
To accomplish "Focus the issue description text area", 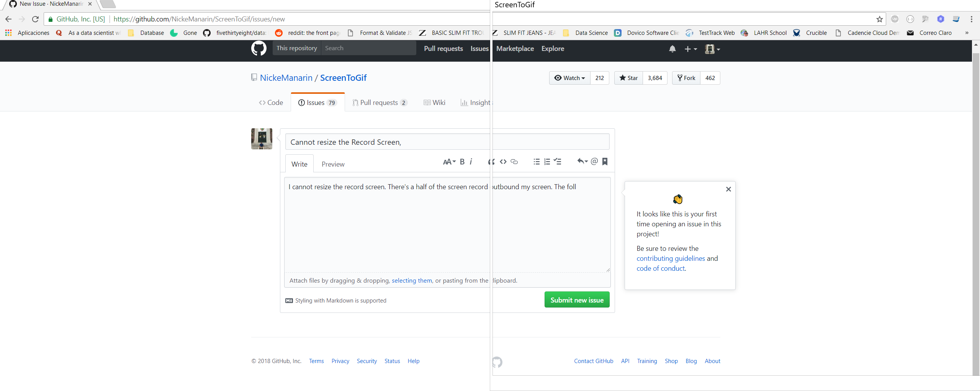I will click(447, 225).
